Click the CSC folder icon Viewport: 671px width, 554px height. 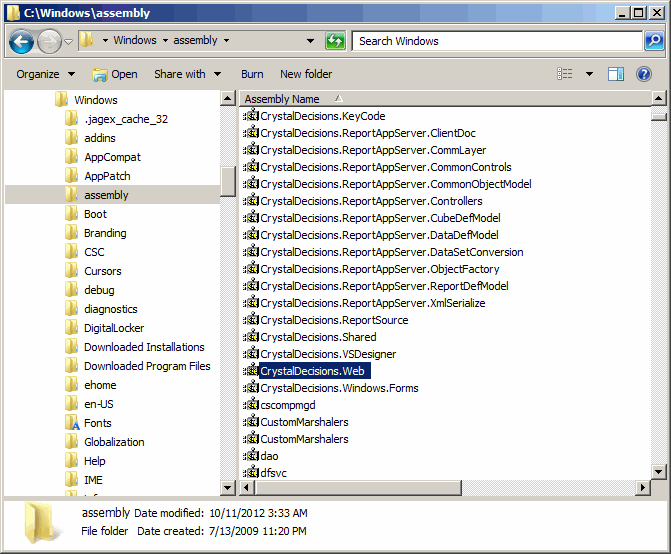click(x=71, y=252)
